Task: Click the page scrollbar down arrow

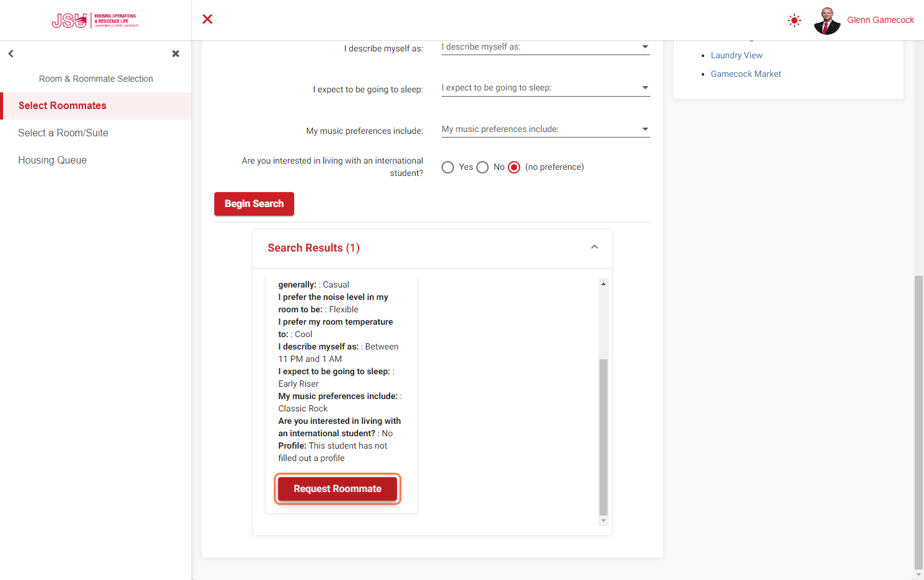Action: 918,574
